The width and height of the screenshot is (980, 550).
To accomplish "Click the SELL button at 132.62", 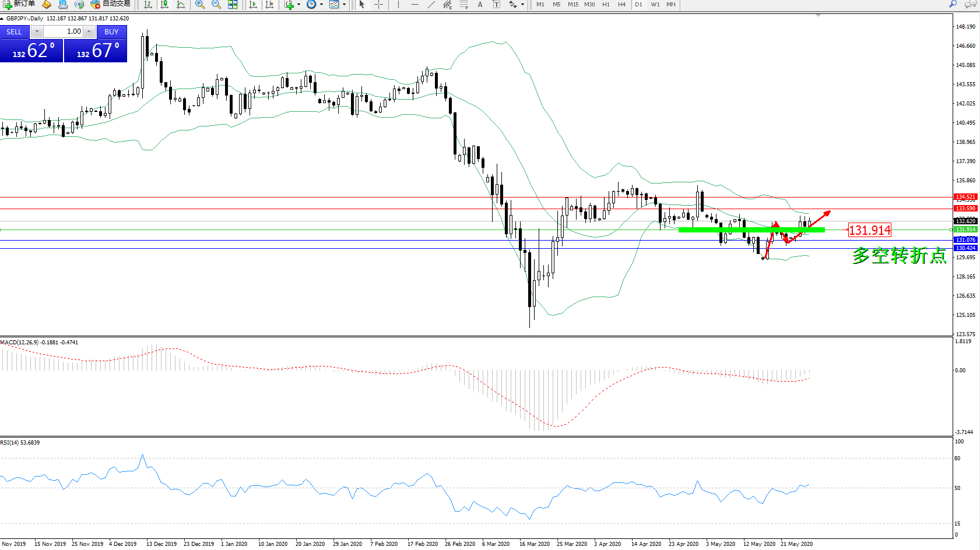I will [31, 51].
